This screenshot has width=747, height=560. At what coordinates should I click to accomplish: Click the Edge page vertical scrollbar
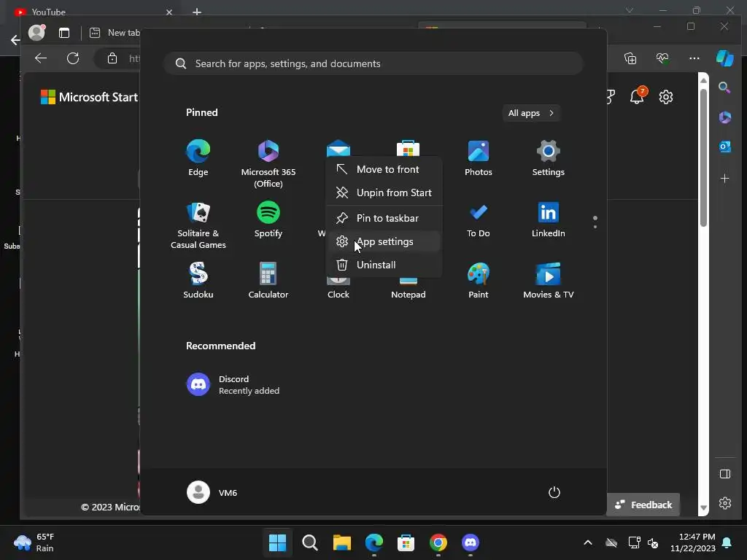(x=704, y=157)
